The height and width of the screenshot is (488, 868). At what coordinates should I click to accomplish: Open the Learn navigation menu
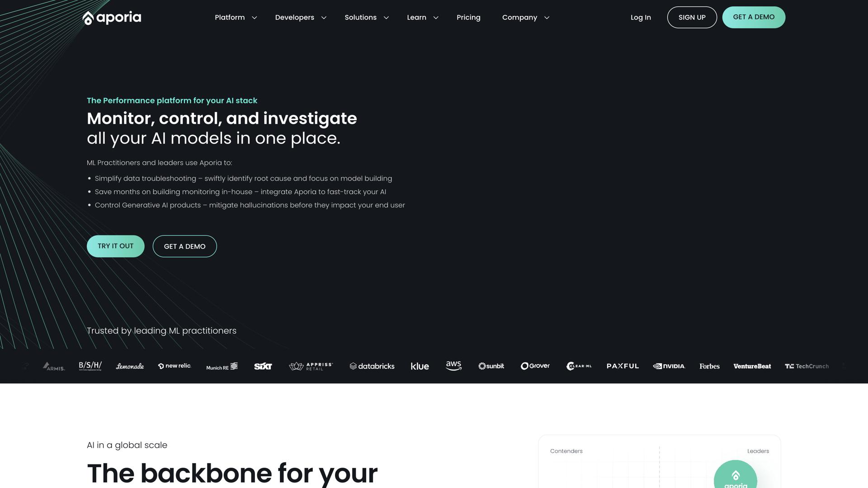[x=422, y=18]
